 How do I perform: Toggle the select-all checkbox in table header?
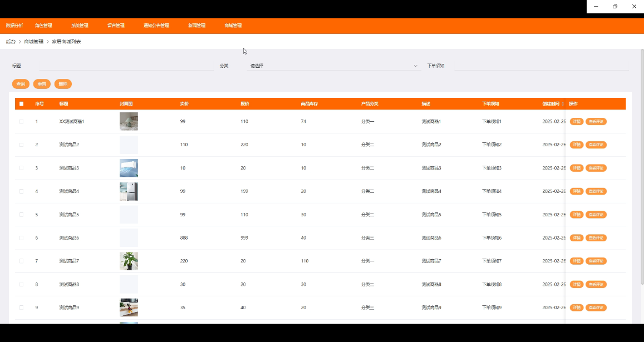[x=21, y=104]
